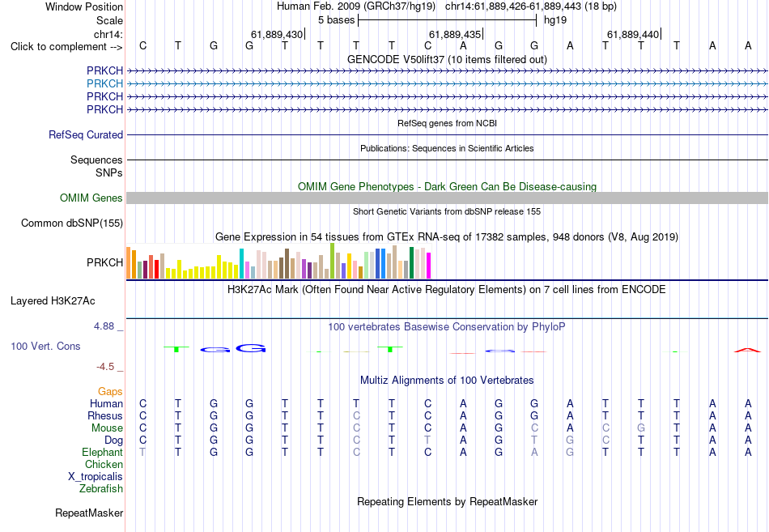Click the cyan bar in GTEx chart
This screenshot has width=769, height=532.
[x=241, y=263]
